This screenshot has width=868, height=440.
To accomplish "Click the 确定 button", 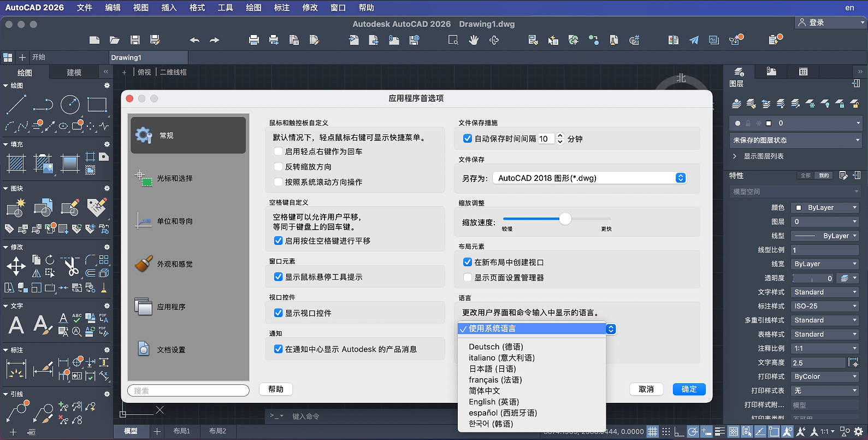I will coord(689,389).
